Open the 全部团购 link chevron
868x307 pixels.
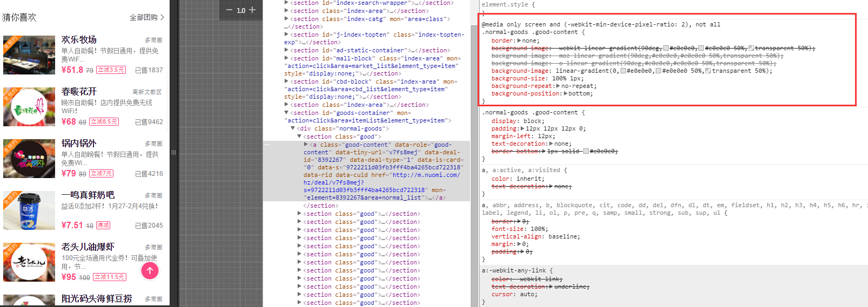162,17
